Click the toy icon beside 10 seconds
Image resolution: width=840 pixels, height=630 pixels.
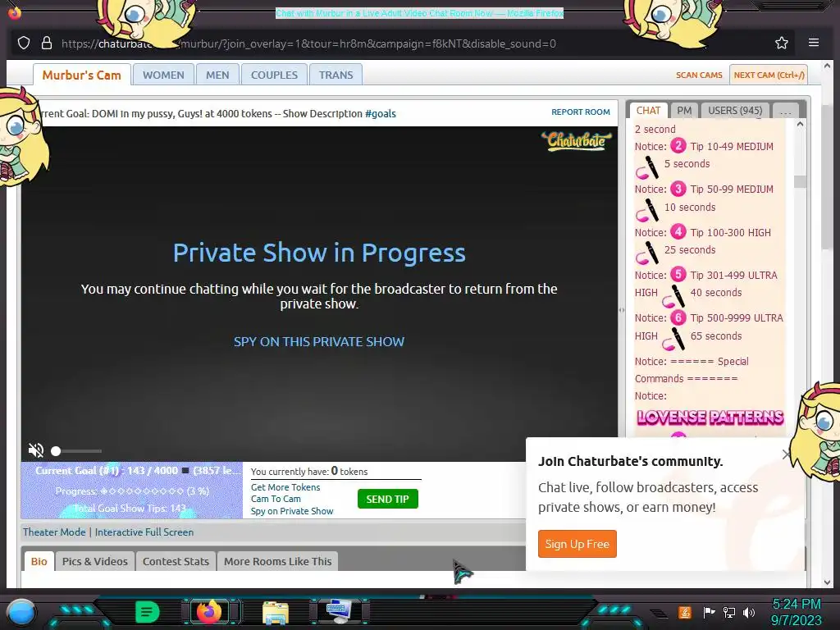coord(647,210)
